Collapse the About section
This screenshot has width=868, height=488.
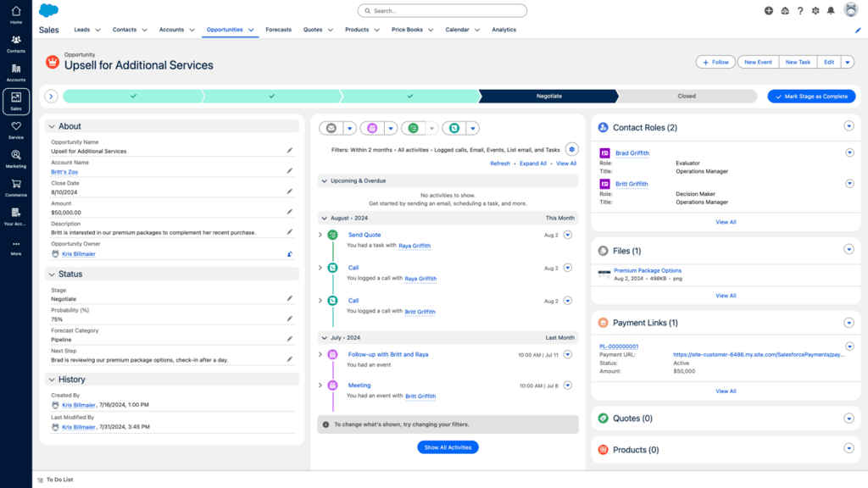point(52,127)
